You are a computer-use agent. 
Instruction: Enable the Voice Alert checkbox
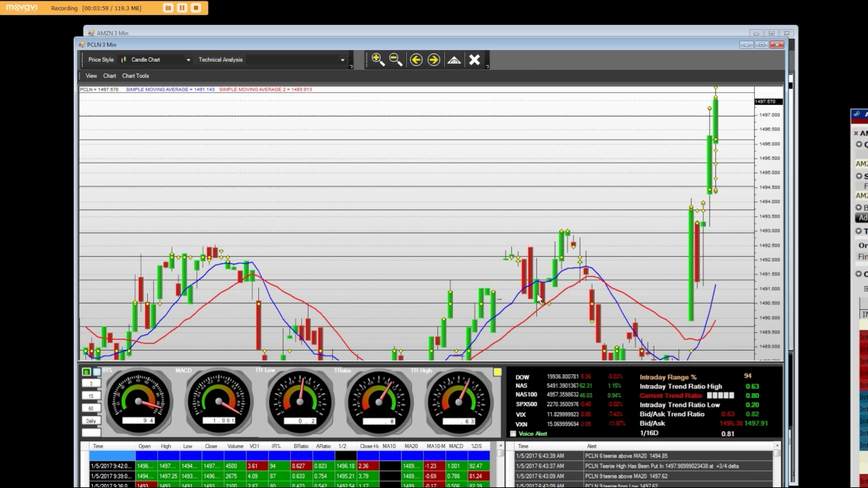(x=513, y=434)
